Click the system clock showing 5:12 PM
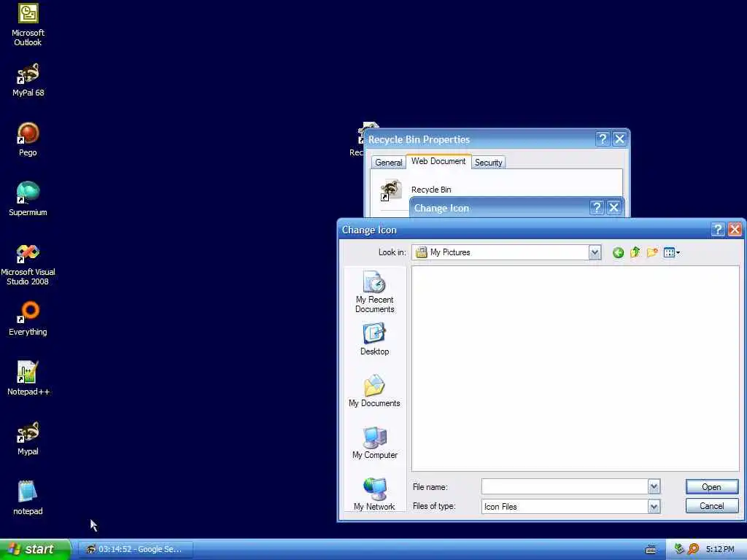This screenshot has width=747, height=560. click(720, 549)
